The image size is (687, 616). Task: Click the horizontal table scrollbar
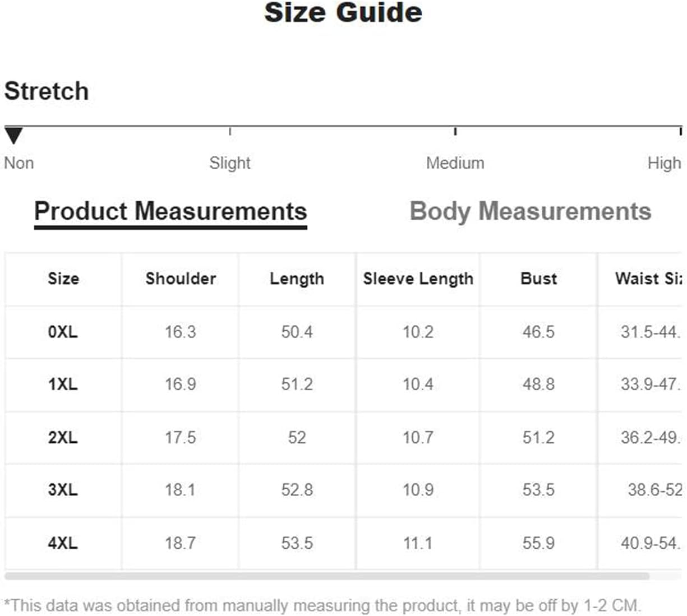point(327,576)
